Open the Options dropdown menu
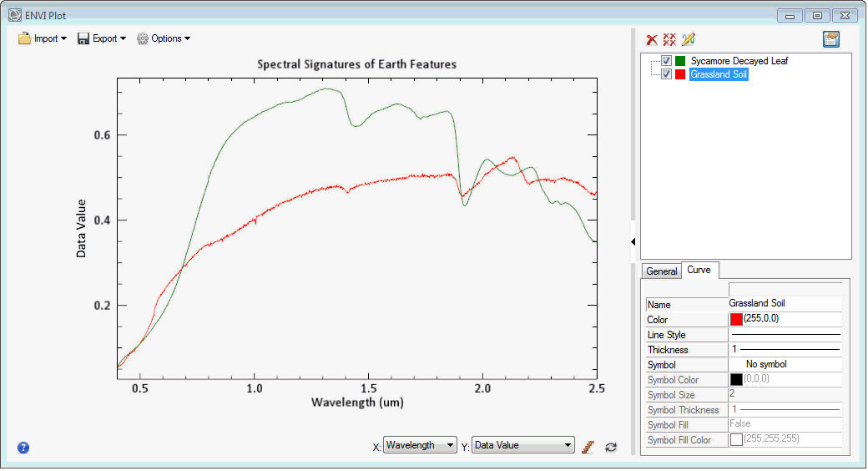This screenshot has height=471, width=868. click(164, 38)
